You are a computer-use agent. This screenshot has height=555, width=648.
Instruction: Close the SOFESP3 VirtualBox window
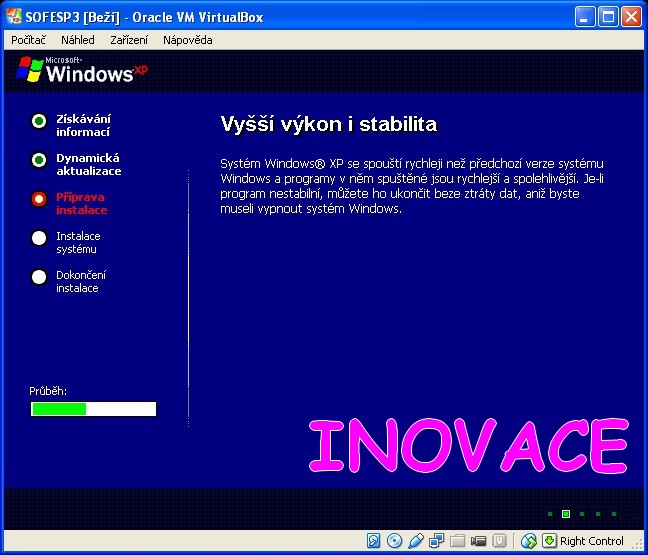pos(631,17)
